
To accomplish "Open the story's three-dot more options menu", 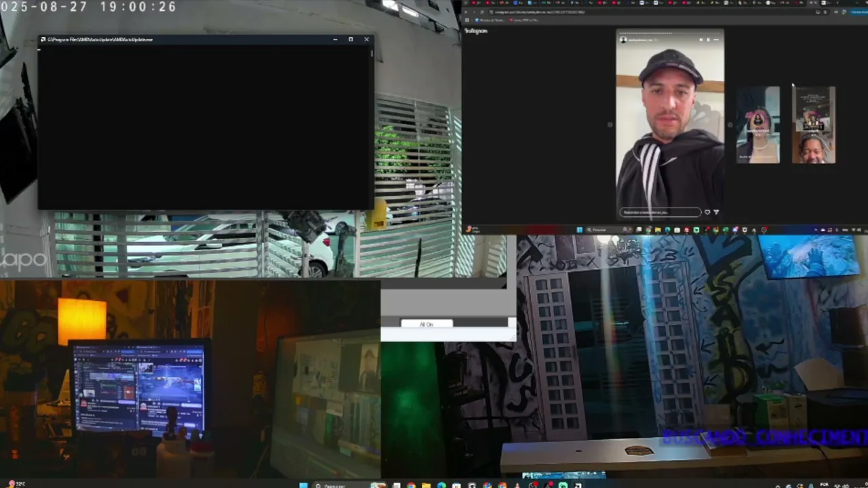I will pyautogui.click(x=716, y=39).
